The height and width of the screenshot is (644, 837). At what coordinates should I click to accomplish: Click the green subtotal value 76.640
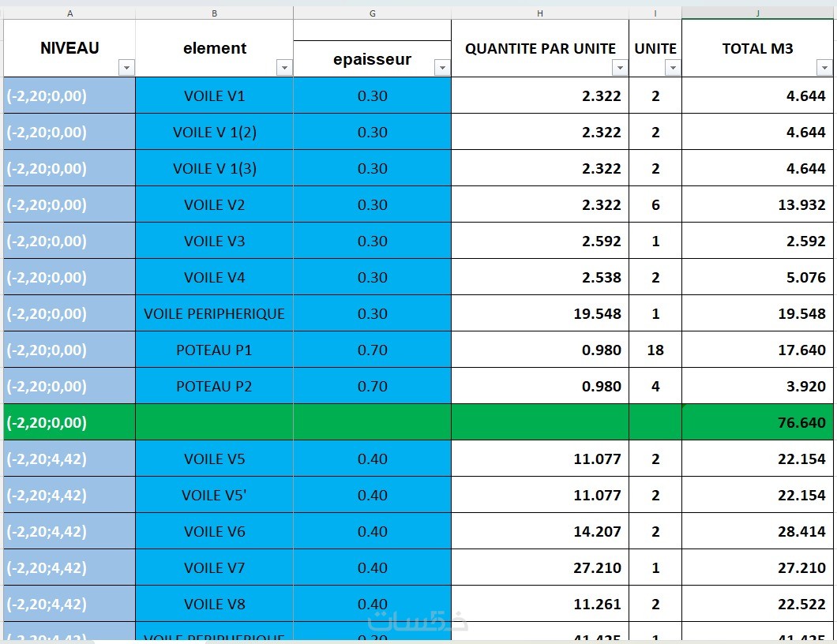coord(757,422)
